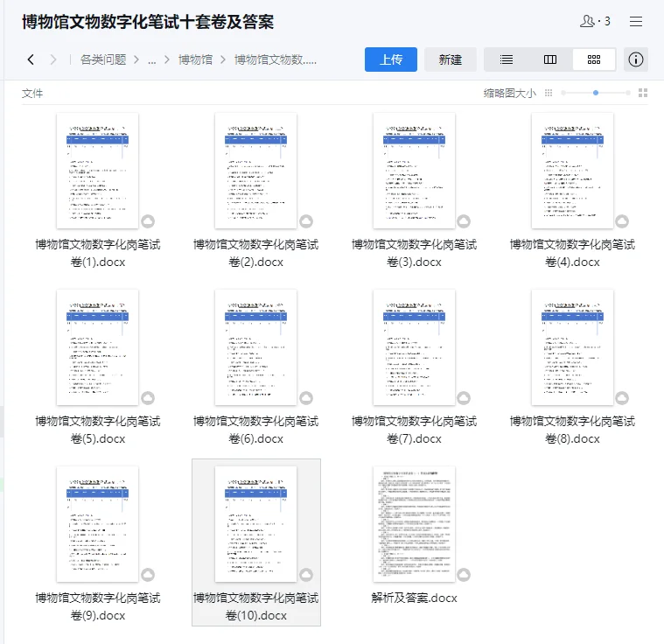The image size is (664, 644).
Task: Select thumbnail of 卷(10).docx
Action: (255, 524)
